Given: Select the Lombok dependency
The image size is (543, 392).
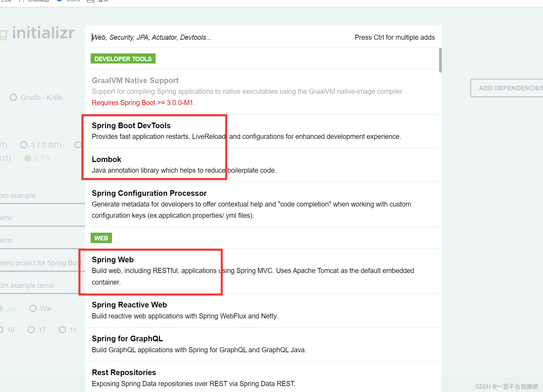Looking at the screenshot, I should (x=262, y=165).
